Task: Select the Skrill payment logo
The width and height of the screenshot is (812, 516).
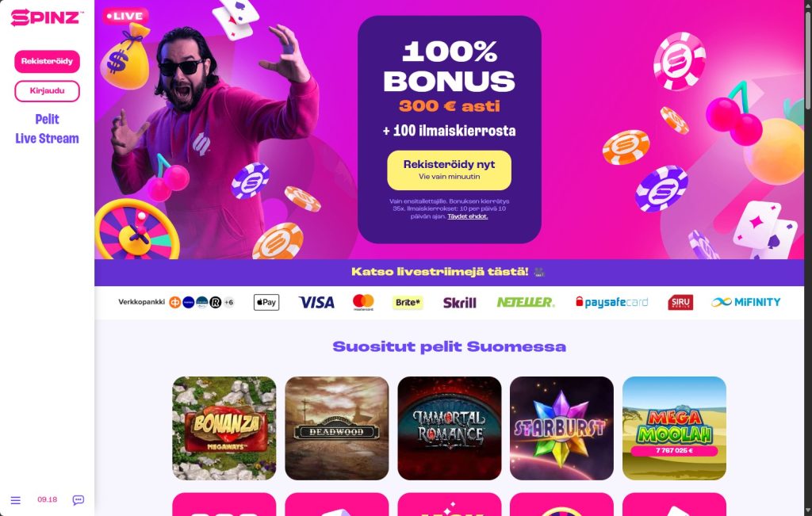Action: [x=459, y=303]
